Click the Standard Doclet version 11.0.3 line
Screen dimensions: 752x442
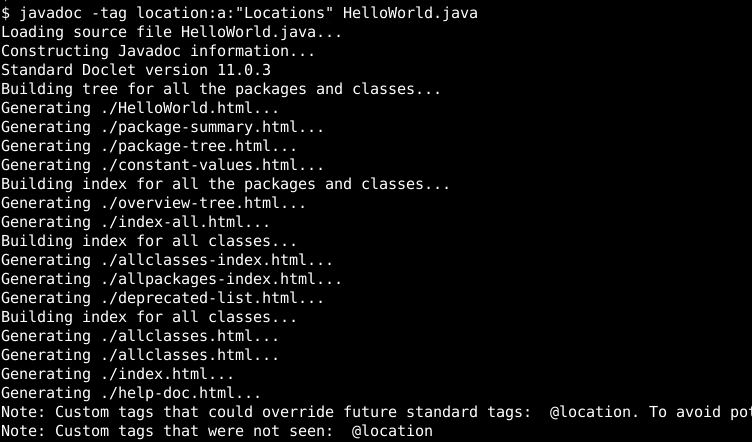[x=136, y=70]
